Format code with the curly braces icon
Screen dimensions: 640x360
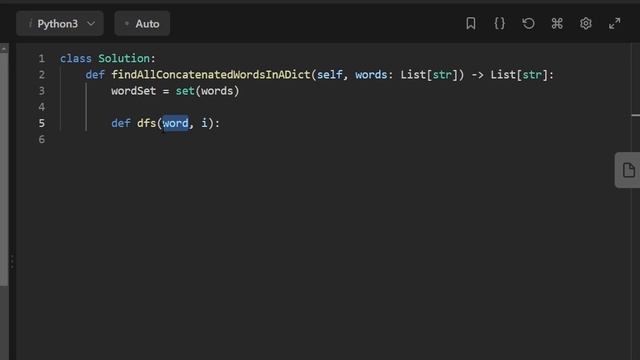point(500,23)
